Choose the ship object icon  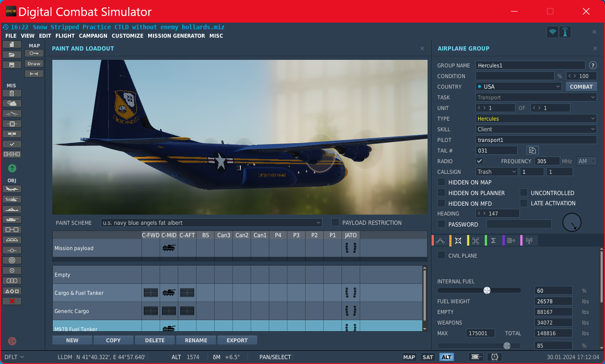pos(12,209)
